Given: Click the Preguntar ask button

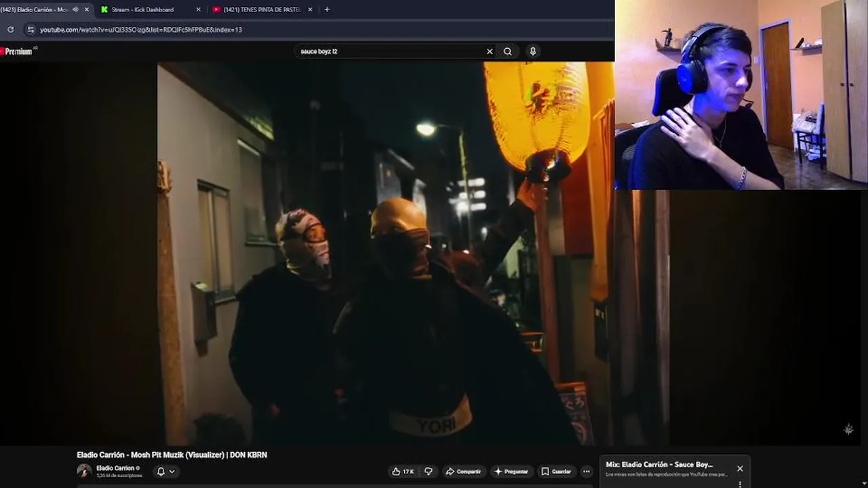Looking at the screenshot, I should click(511, 472).
